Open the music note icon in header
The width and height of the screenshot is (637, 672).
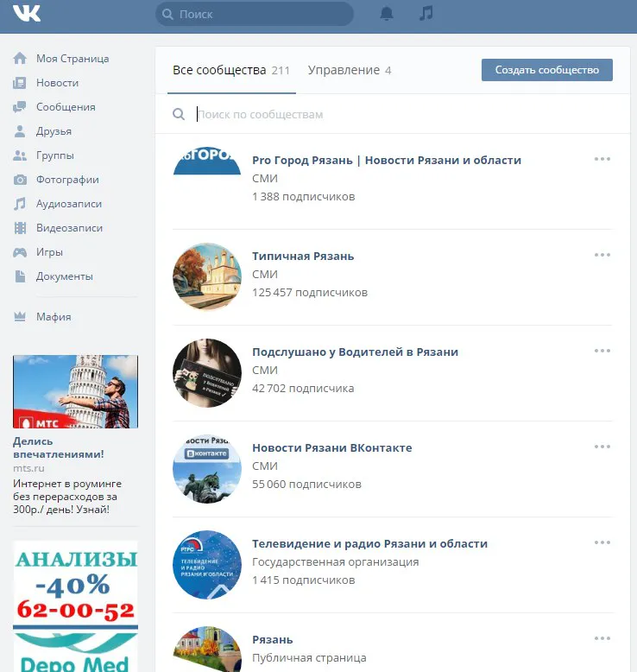426,14
